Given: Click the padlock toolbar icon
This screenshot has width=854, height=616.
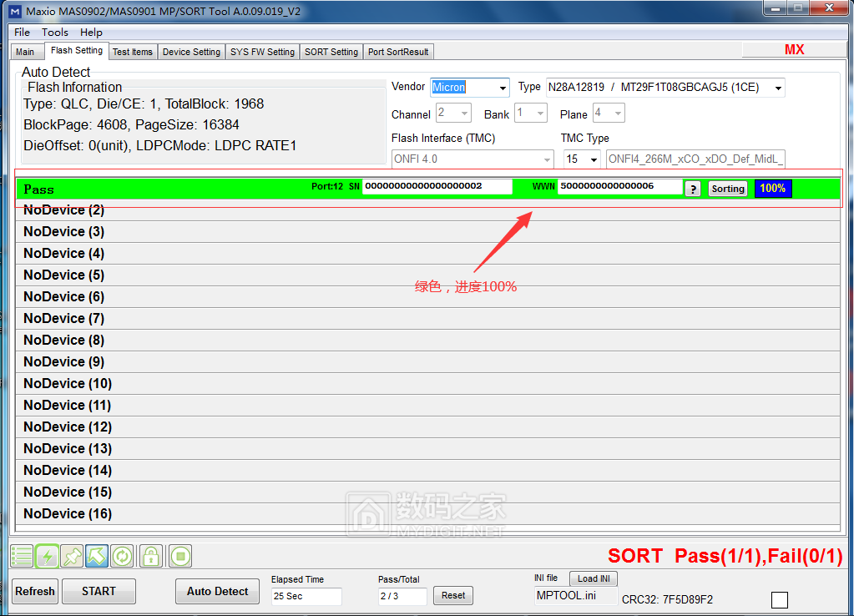Looking at the screenshot, I should point(151,556).
